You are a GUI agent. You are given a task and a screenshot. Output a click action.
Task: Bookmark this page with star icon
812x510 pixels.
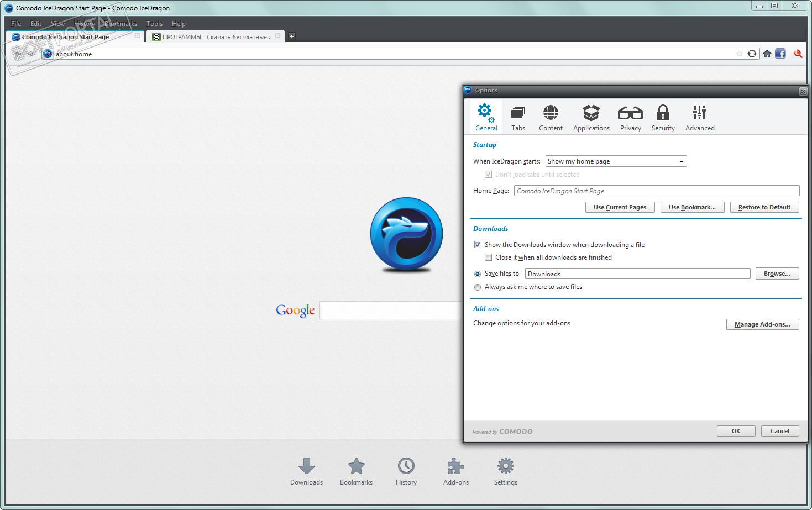(x=739, y=54)
